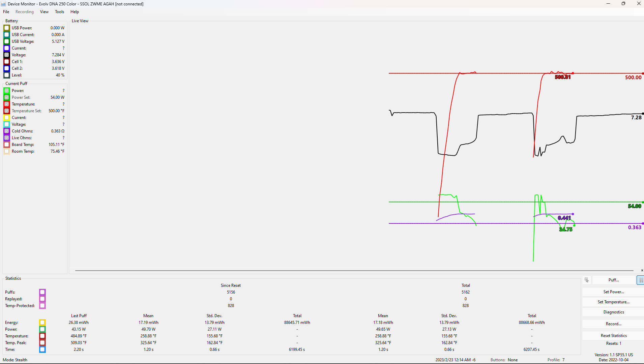Click the pause live view button
Image resolution: width=644 pixels, height=364 pixels.
click(640, 280)
